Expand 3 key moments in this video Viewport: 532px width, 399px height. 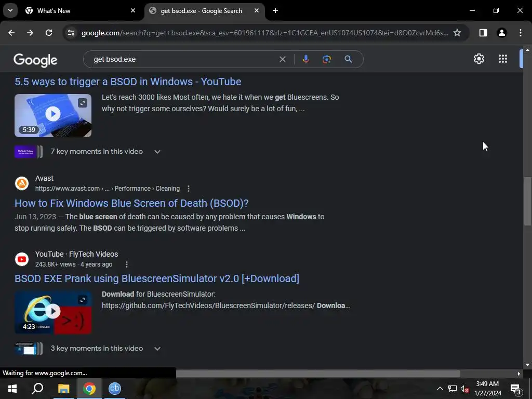(157, 349)
